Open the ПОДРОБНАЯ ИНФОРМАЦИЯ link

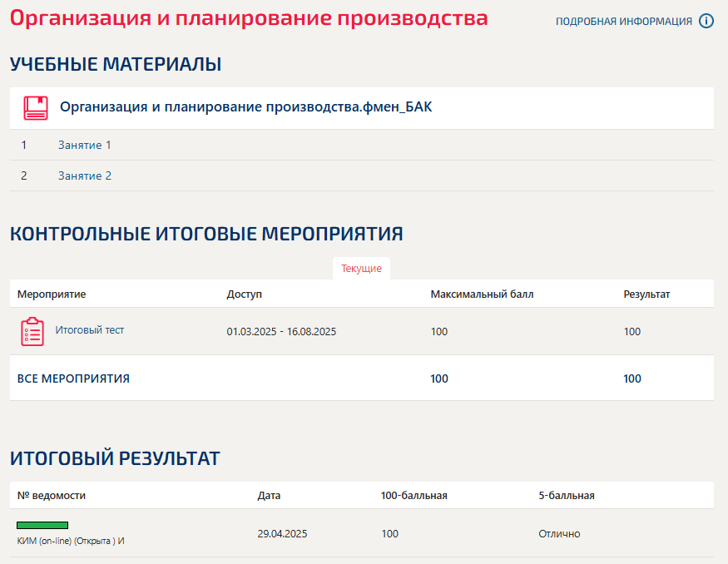click(x=623, y=22)
